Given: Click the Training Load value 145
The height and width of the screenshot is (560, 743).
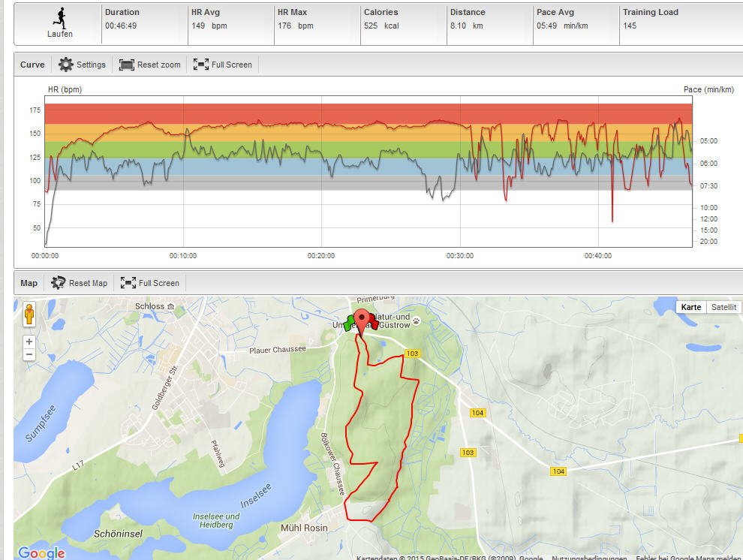Looking at the screenshot, I should pyautogui.click(x=630, y=26).
